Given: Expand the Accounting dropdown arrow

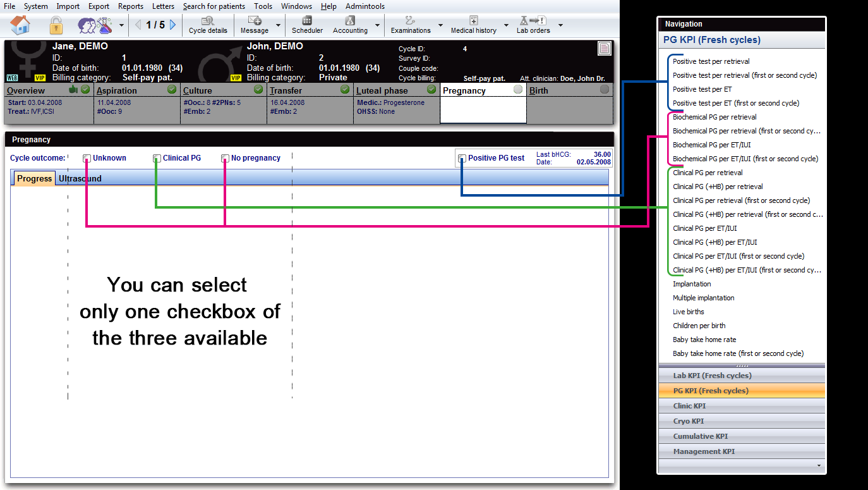Looking at the screenshot, I should [378, 26].
